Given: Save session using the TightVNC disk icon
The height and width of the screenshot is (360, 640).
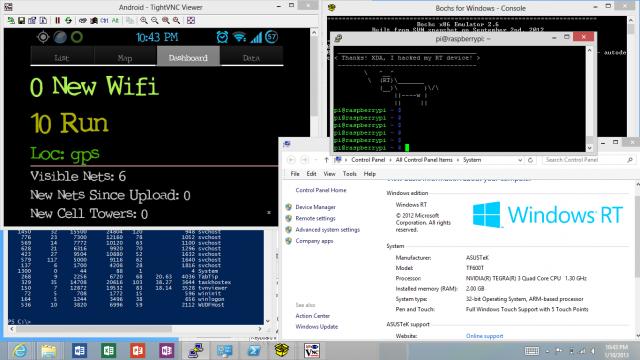Looking at the screenshot, I should click(21, 20).
